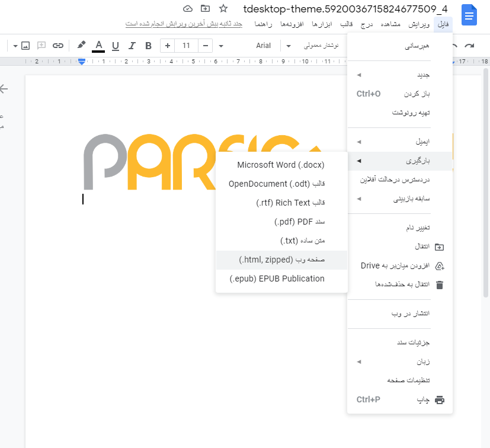
Task: Open the درج menu
Action: click(366, 24)
